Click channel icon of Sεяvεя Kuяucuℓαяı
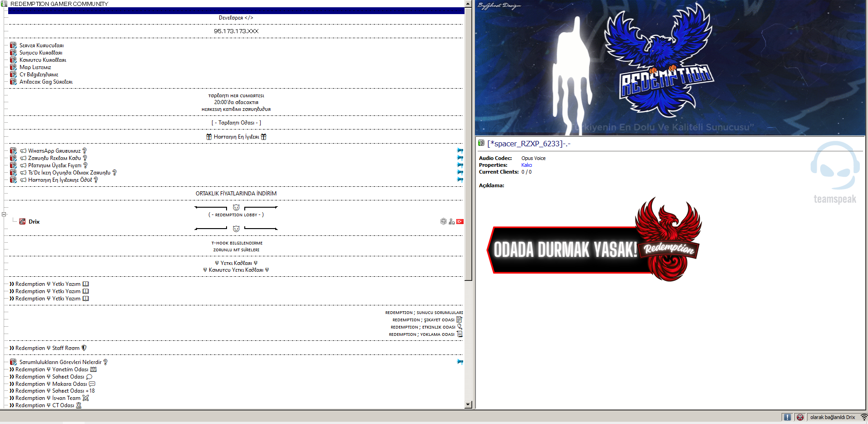Screen dimensions: 868x424 click(x=13, y=45)
